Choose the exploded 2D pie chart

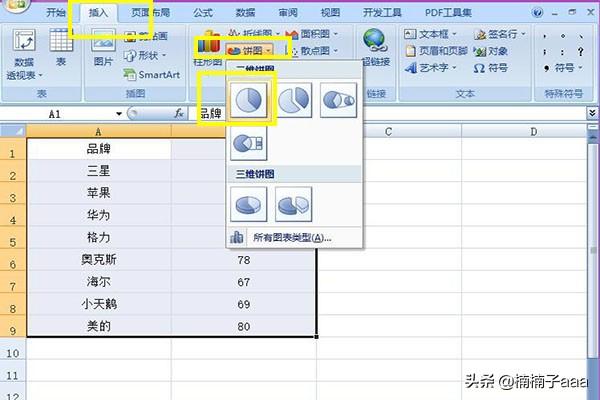click(293, 100)
